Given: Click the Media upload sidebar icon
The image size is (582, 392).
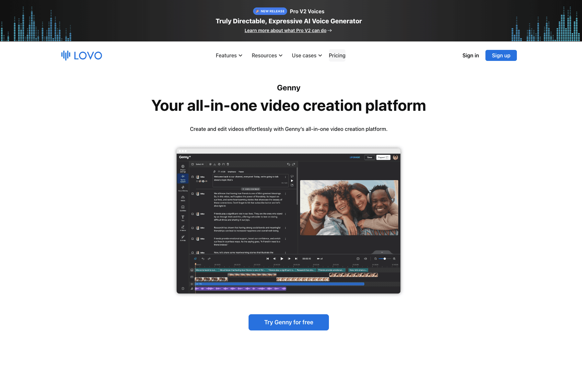Looking at the screenshot, I should (183, 198).
